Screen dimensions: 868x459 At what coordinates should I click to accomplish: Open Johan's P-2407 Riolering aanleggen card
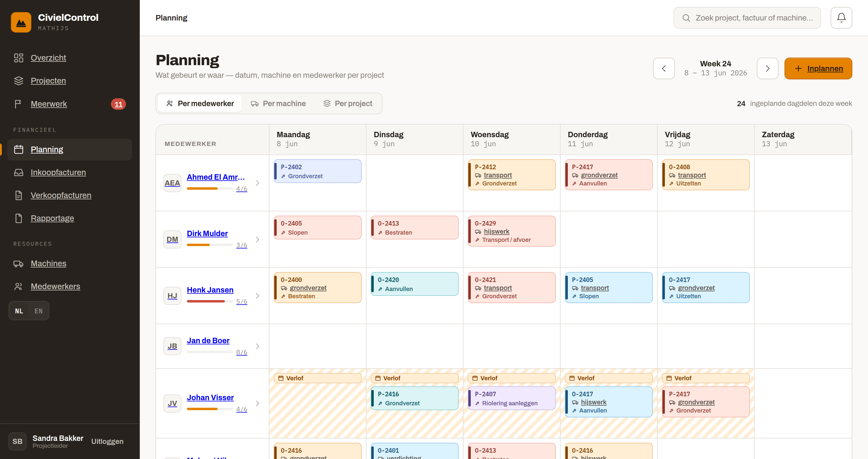point(511,398)
